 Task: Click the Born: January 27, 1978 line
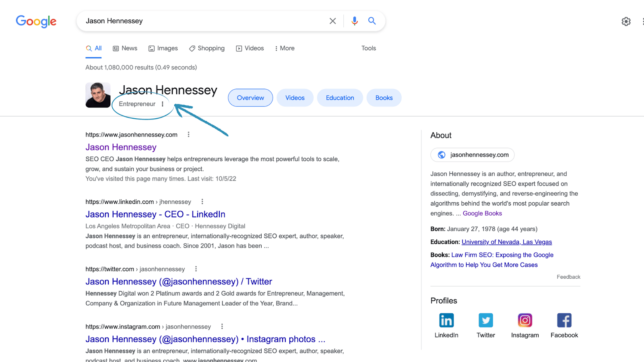click(x=484, y=229)
